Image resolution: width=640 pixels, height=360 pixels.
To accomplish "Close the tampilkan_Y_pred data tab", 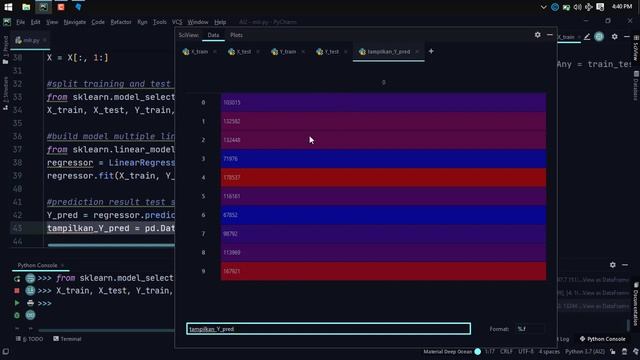I will click(417, 52).
